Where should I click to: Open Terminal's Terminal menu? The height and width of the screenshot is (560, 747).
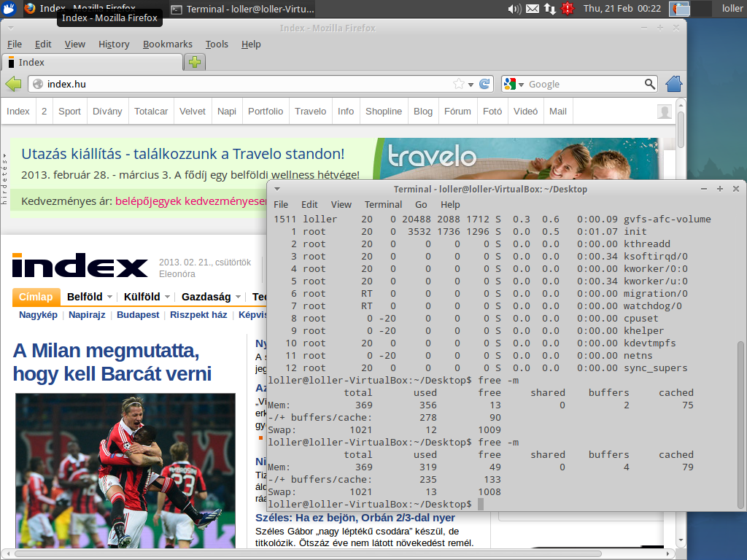[384, 205]
